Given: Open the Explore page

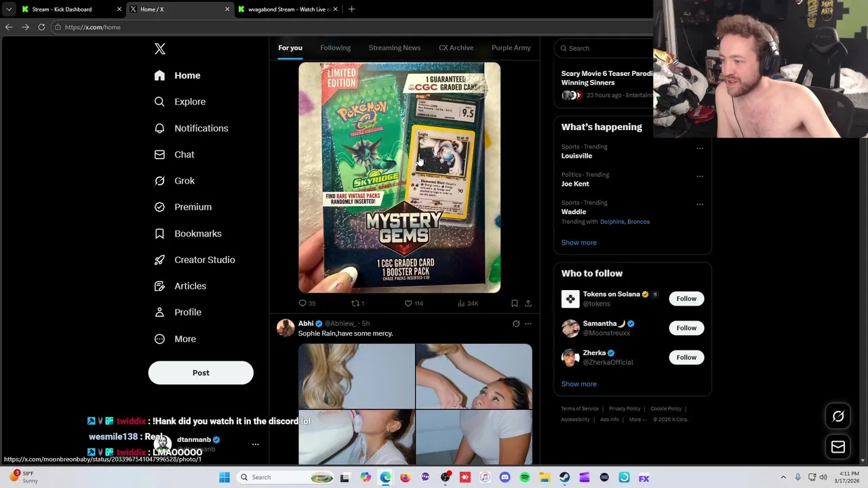Looking at the screenshot, I should (x=180, y=102).
